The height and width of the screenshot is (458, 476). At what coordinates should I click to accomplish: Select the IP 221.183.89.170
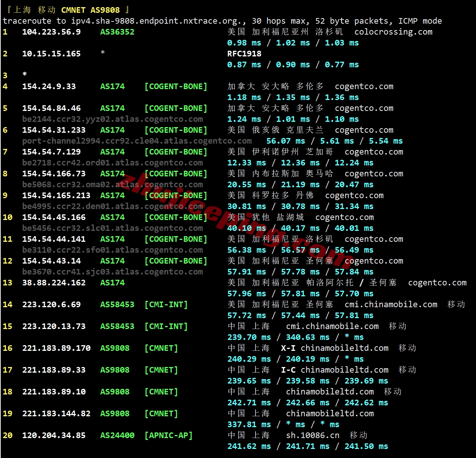tap(56, 348)
